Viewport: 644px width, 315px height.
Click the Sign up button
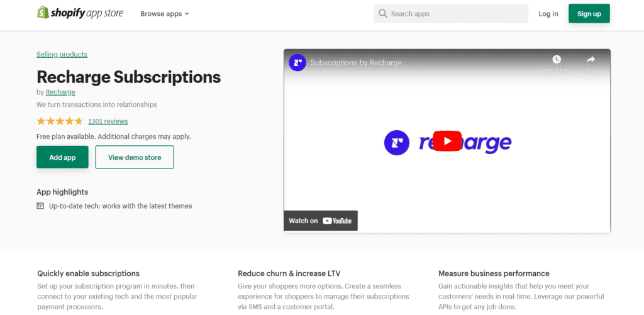pos(589,14)
